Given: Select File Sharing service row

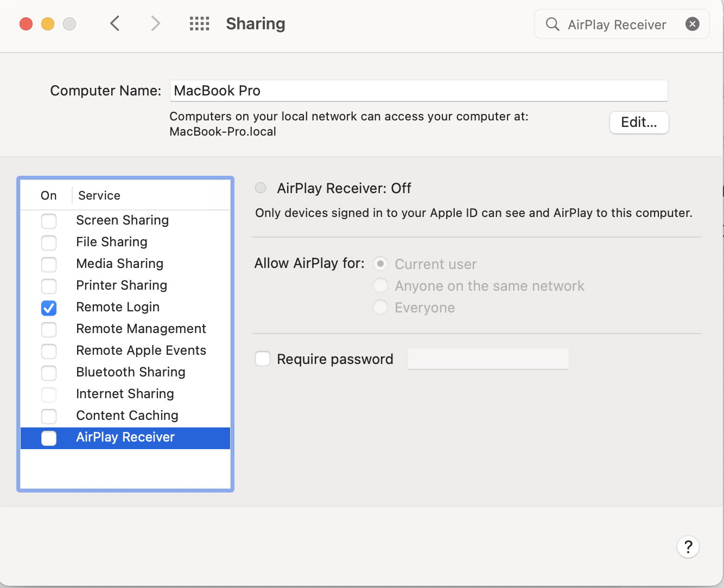Looking at the screenshot, I should (x=125, y=242).
